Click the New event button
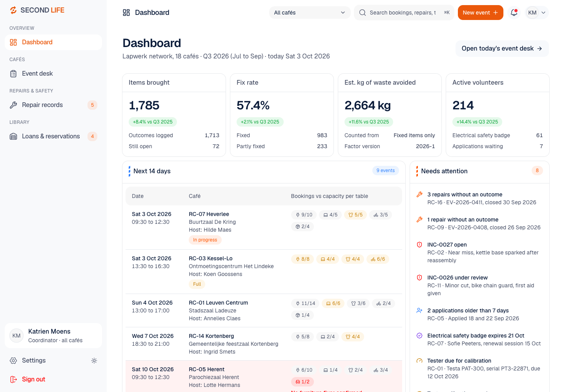 tap(480, 13)
